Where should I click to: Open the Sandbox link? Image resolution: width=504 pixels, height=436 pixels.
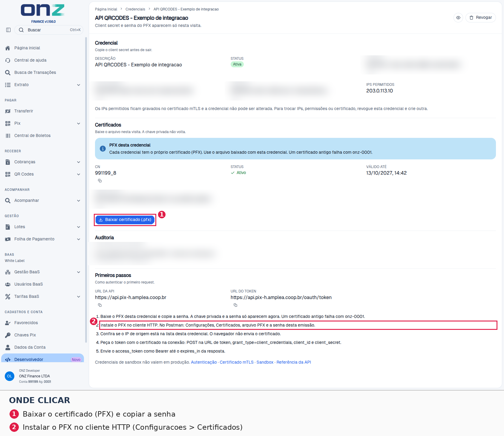click(x=265, y=362)
